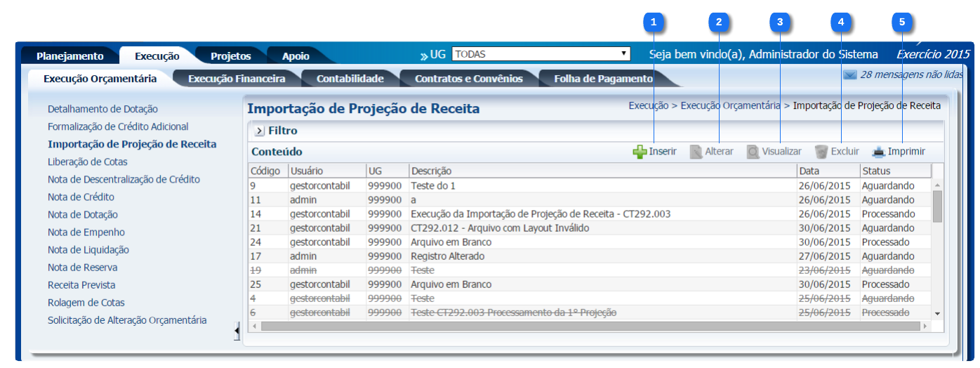The height and width of the screenshot is (368, 980).
Task: Go to Detalhamento de Dotação link
Action: (x=102, y=109)
